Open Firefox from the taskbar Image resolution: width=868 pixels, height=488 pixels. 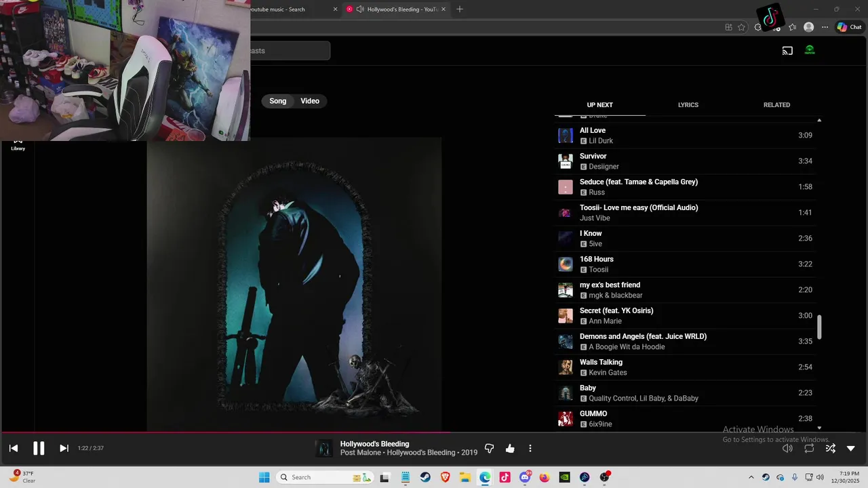[x=545, y=477]
